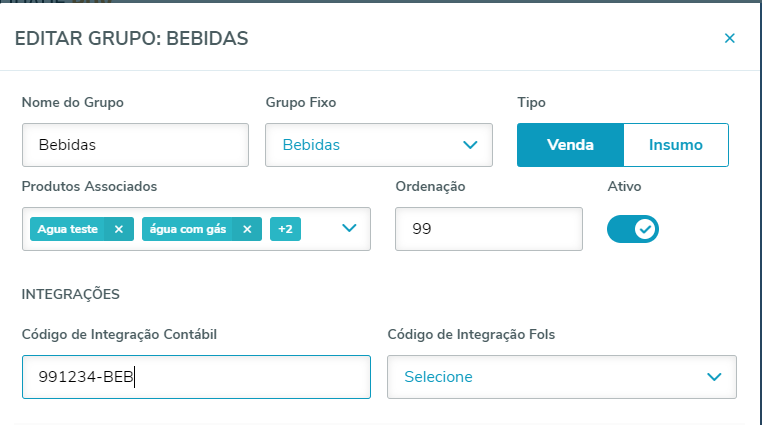Viewport: 762px width, 425px height.
Task: Close the Editar Grupo dialog
Action: pos(729,38)
